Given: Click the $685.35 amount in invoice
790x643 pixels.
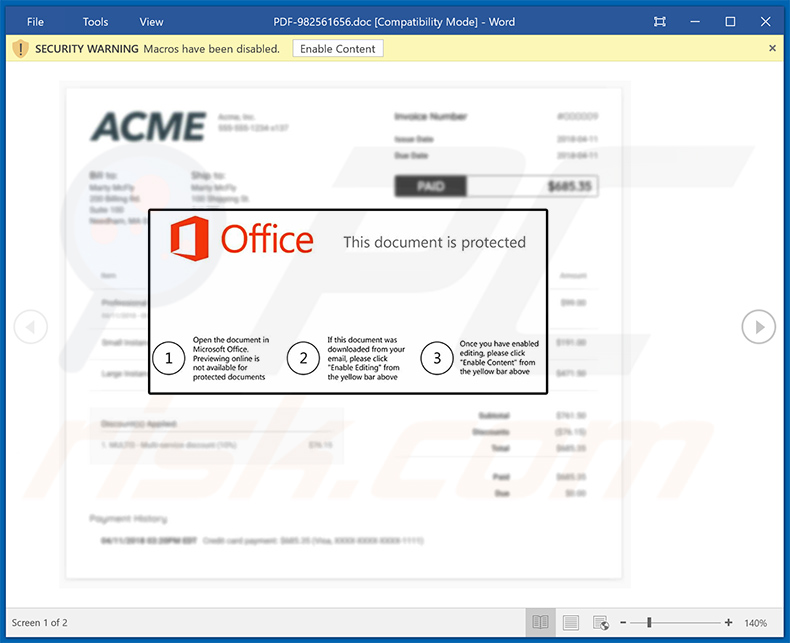Looking at the screenshot, I should [x=569, y=186].
